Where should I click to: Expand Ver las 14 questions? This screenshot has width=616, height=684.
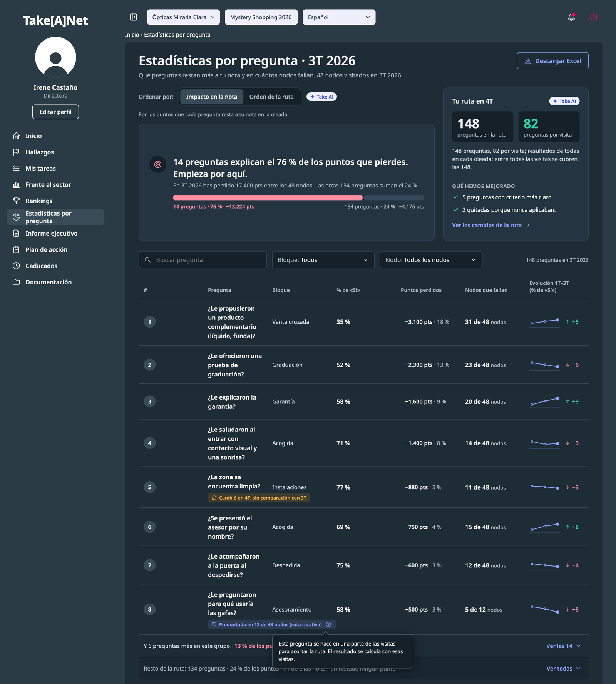pos(563,646)
